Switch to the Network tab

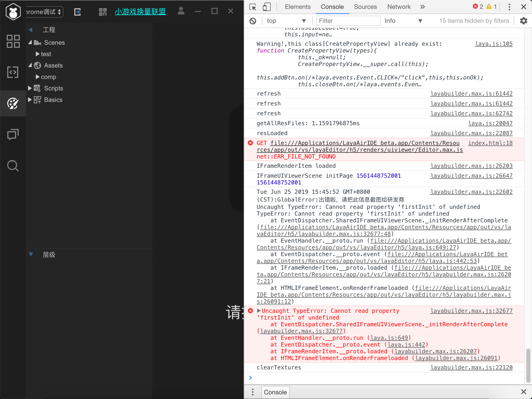click(399, 7)
